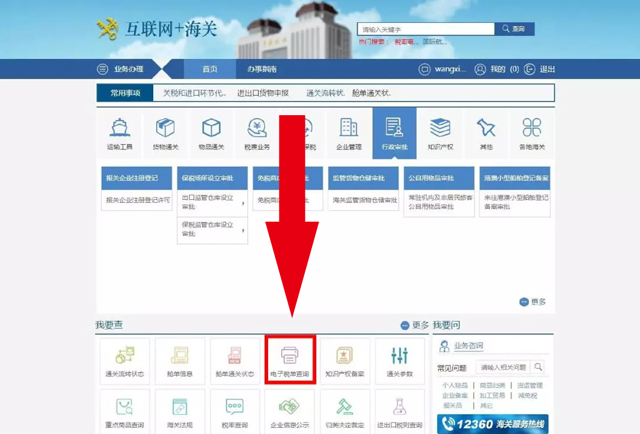Click the 减免税 FAQ topic
Image resolution: width=640 pixels, height=434 pixels.
[x=528, y=395]
